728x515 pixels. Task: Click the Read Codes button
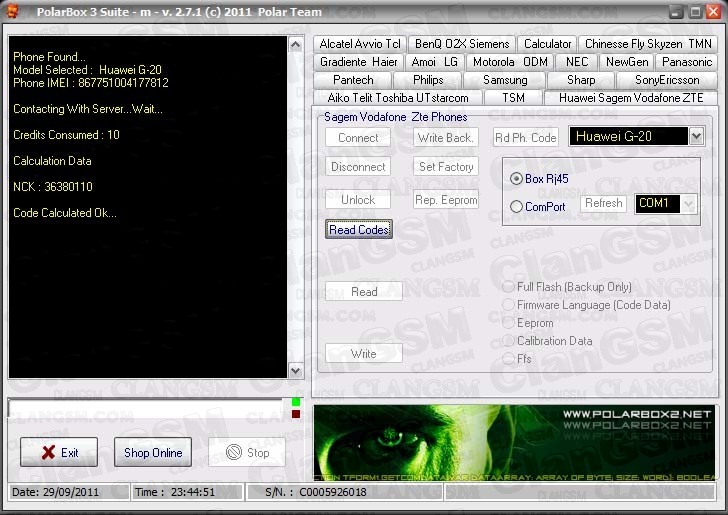[359, 229]
